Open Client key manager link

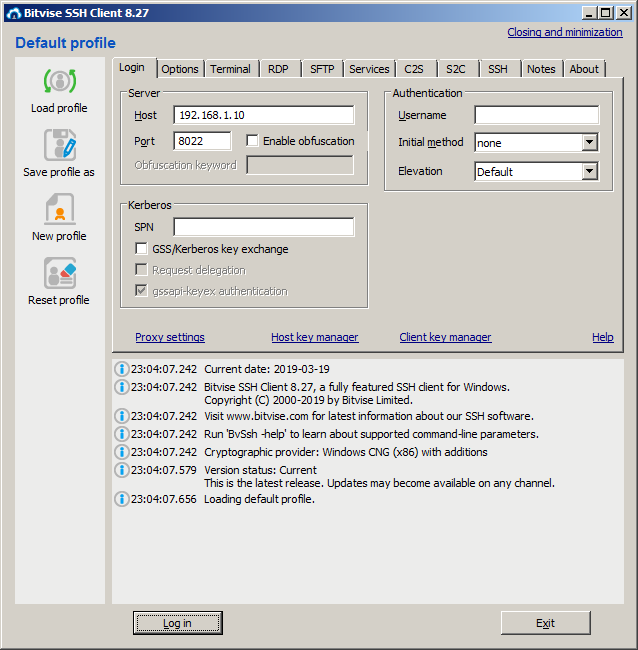(445, 337)
